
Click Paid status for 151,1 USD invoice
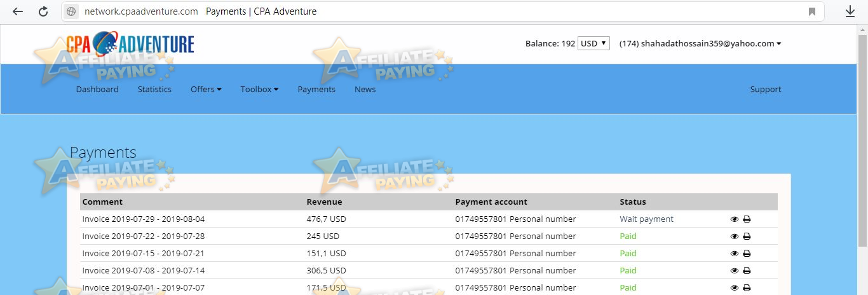[x=628, y=254]
